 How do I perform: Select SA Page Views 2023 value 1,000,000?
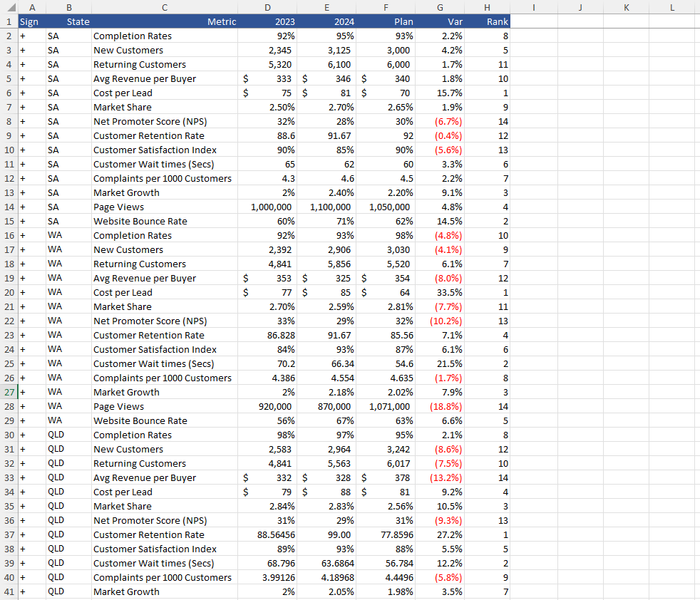coord(267,207)
